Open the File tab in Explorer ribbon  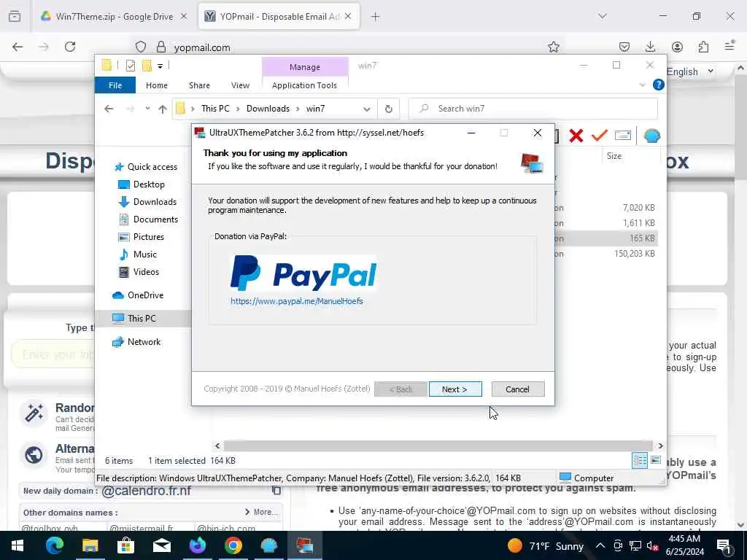[x=115, y=85]
